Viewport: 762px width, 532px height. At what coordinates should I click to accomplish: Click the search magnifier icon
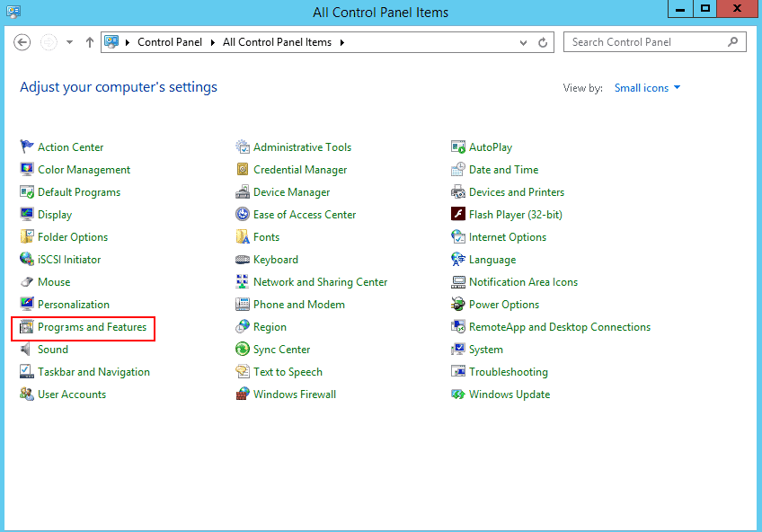coord(733,42)
